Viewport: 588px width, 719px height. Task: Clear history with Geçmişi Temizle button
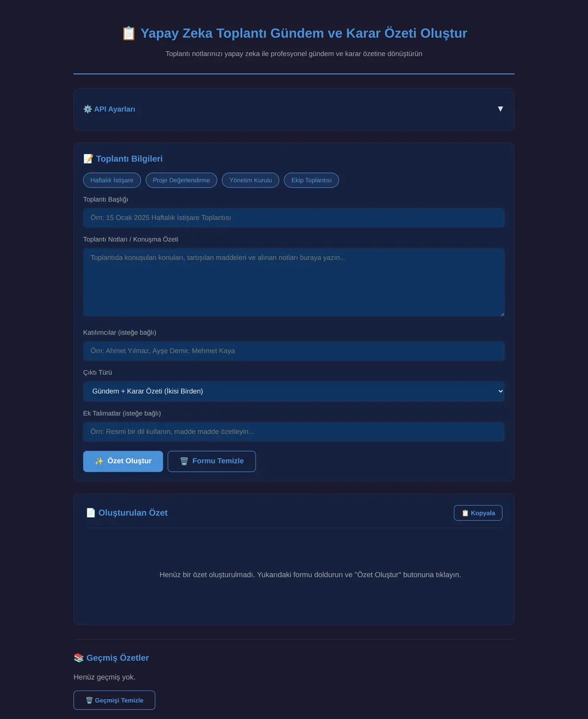point(114,700)
